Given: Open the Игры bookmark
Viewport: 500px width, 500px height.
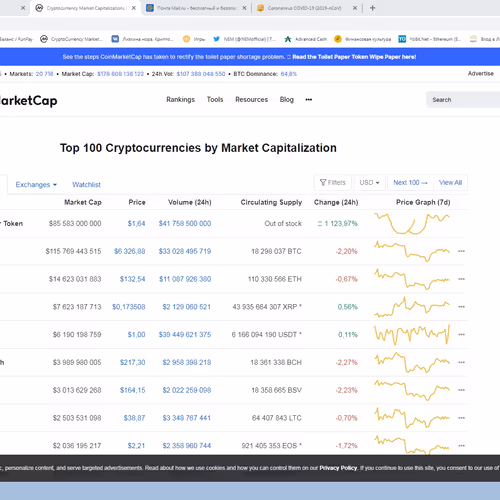Looking at the screenshot, I should coord(194,39).
